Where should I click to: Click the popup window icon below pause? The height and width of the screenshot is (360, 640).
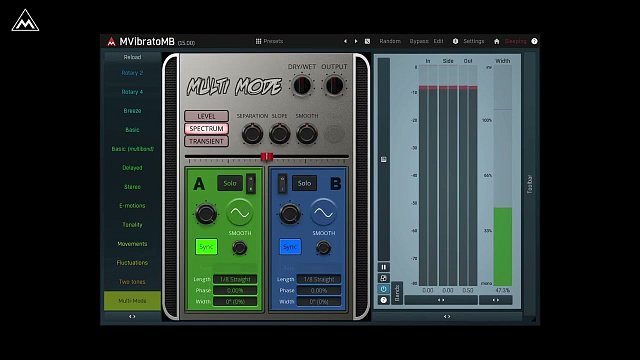coord(384,278)
